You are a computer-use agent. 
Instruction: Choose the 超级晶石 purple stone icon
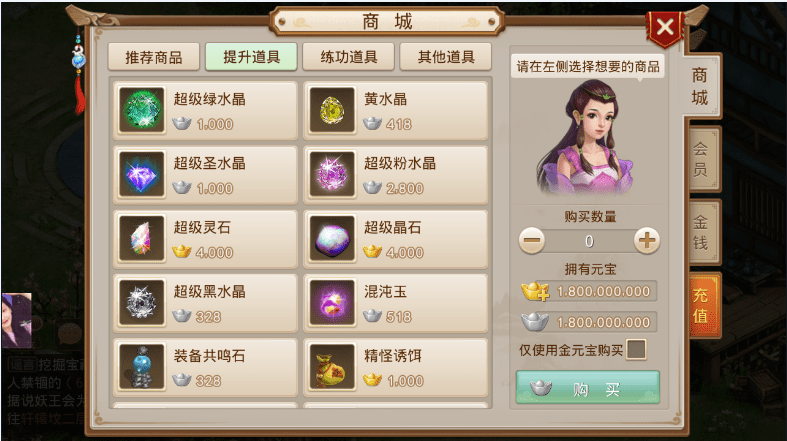tap(332, 238)
